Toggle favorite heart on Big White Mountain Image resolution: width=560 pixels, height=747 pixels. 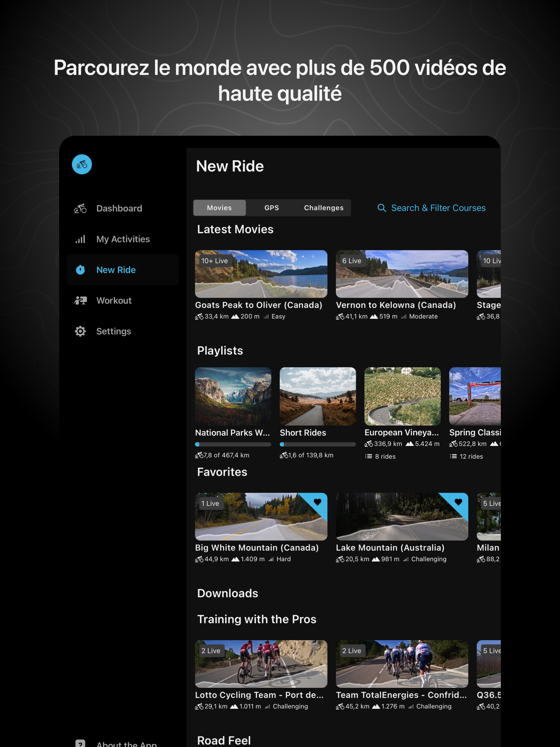click(x=317, y=502)
